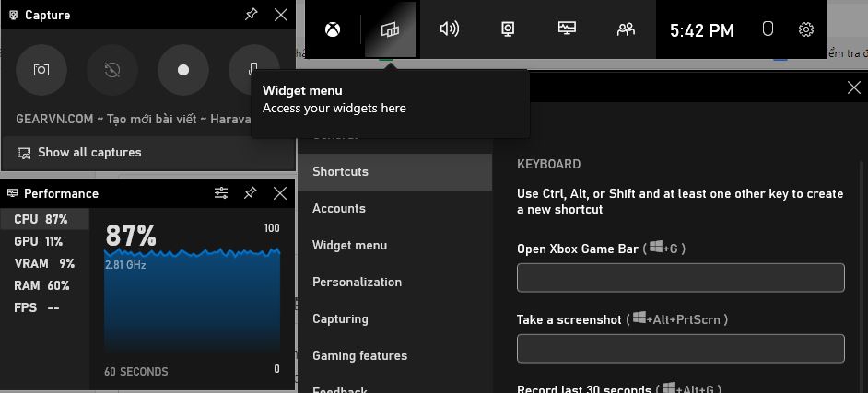868x393 pixels.
Task: Pin the Performance widget
Action: [x=250, y=193]
